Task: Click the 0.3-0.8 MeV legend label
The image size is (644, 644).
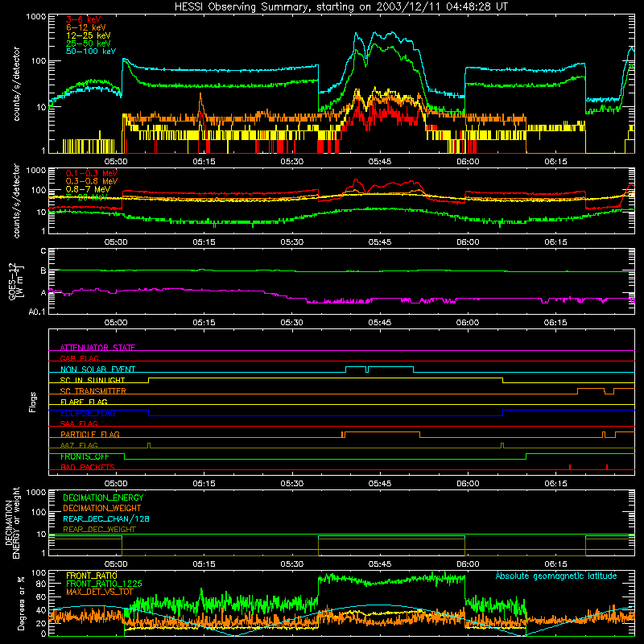Action: tap(92, 181)
